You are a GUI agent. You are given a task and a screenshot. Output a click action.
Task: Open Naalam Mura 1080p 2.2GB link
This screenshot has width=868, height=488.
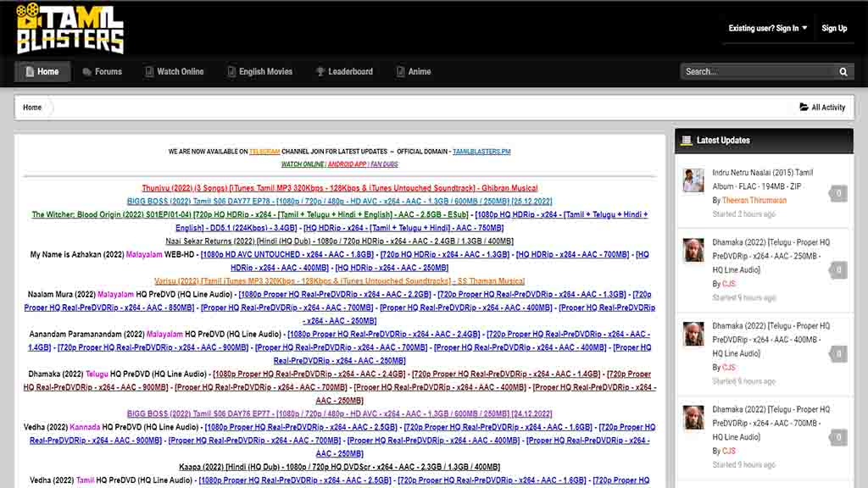coord(334,294)
